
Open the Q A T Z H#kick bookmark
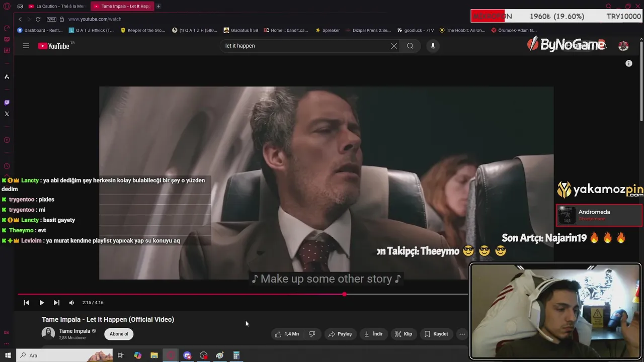click(x=91, y=30)
